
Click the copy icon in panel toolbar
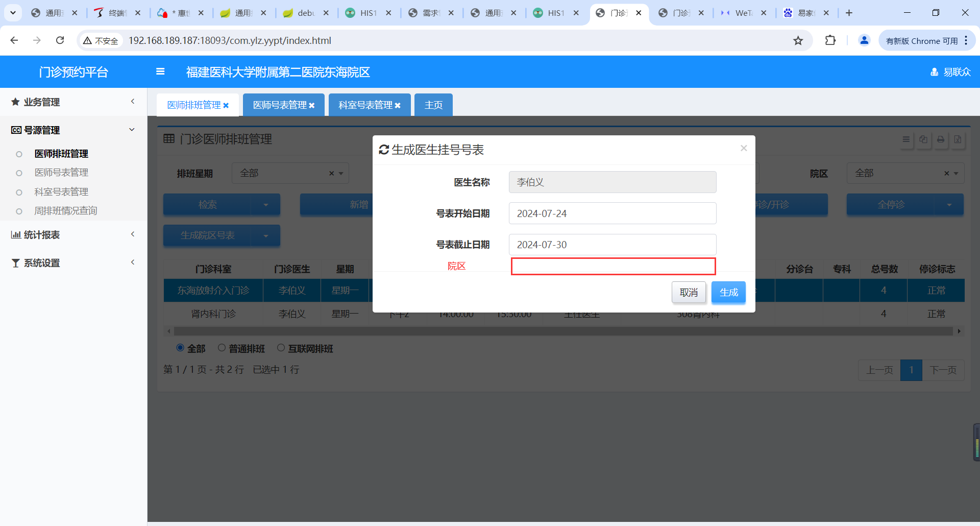[x=923, y=139]
